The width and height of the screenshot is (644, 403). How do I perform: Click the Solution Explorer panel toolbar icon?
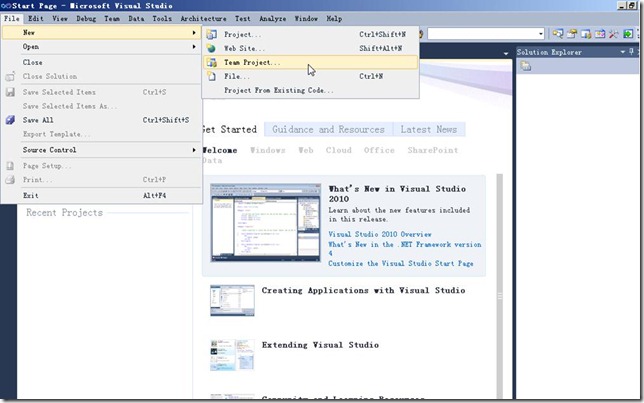[x=526, y=66]
